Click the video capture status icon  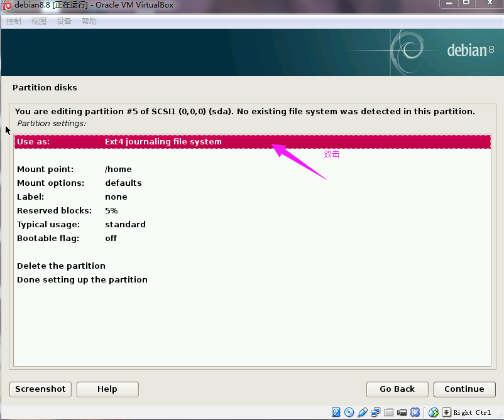coord(402,412)
